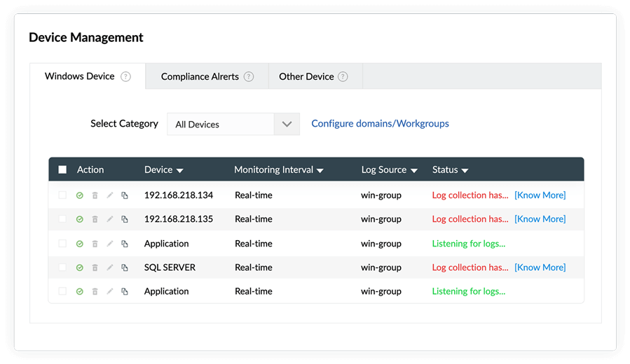This screenshot has height=364, width=630.
Task: Sort by the Monitoring Interval column arrow
Action: [320, 171]
